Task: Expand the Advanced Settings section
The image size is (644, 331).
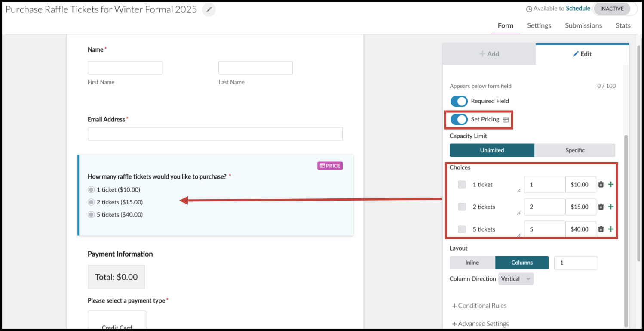Action: coord(480,324)
